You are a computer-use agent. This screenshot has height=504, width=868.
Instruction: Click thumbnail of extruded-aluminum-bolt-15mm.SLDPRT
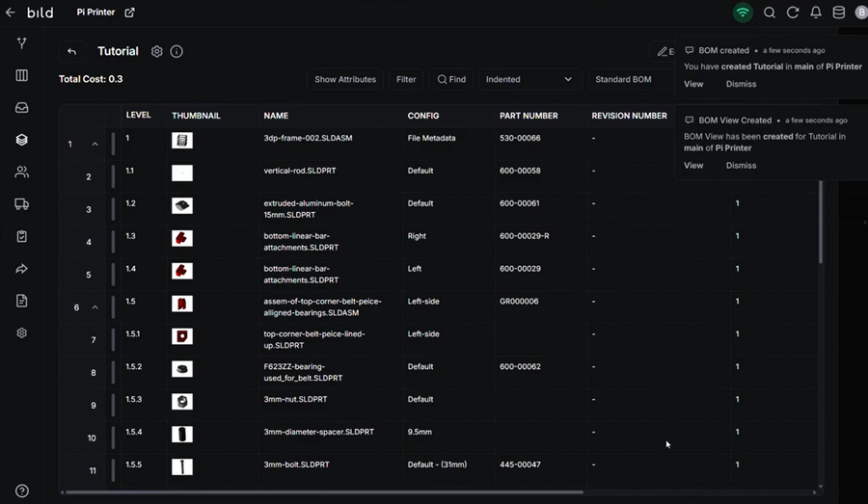(x=182, y=206)
